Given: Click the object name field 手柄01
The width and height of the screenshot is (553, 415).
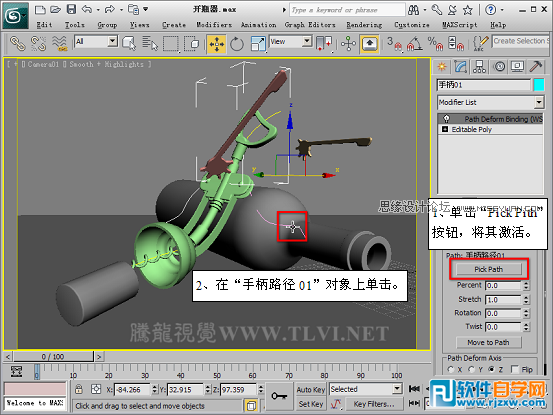Looking at the screenshot, I should coord(484,85).
